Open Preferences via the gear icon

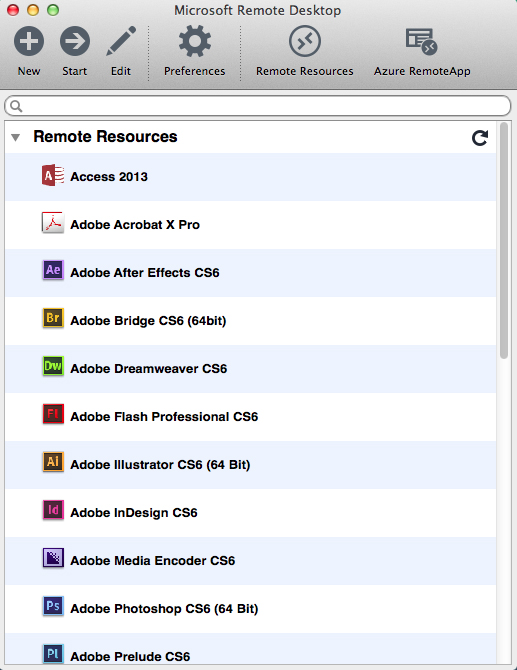[194, 41]
